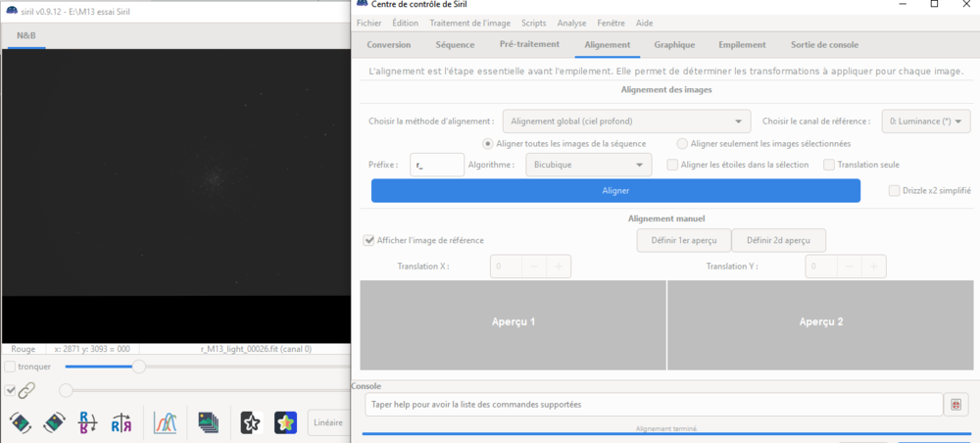This screenshot has height=443, width=980.
Task: Mirror image horizontally with the R|Я icon
Action: pos(121,423)
